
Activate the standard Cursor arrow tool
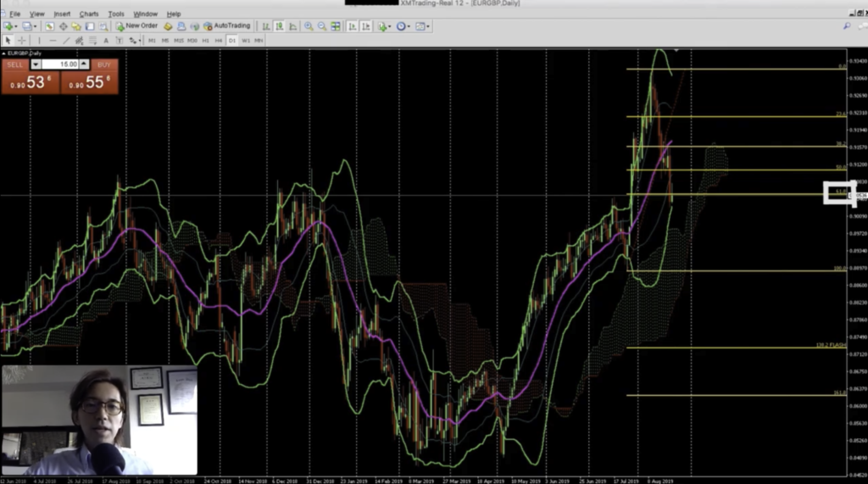pos(8,41)
